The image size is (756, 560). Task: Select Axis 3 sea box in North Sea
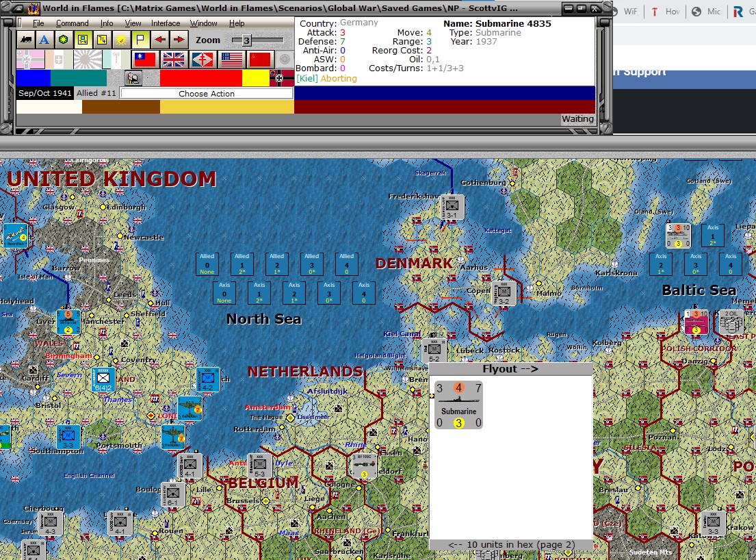[329, 293]
